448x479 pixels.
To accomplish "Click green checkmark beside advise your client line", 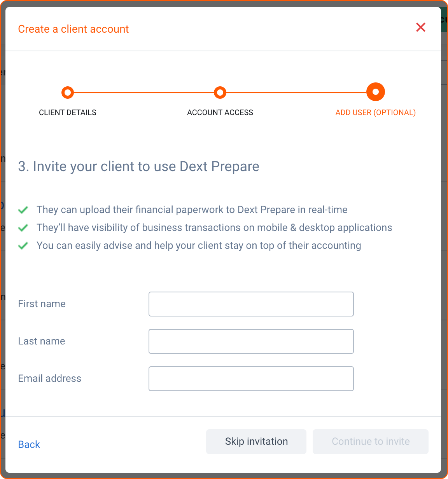I will pyautogui.click(x=23, y=246).
